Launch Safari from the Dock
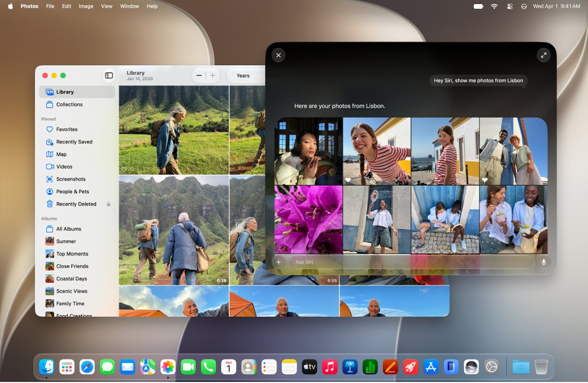Image resolution: width=588 pixels, height=383 pixels. point(87,367)
